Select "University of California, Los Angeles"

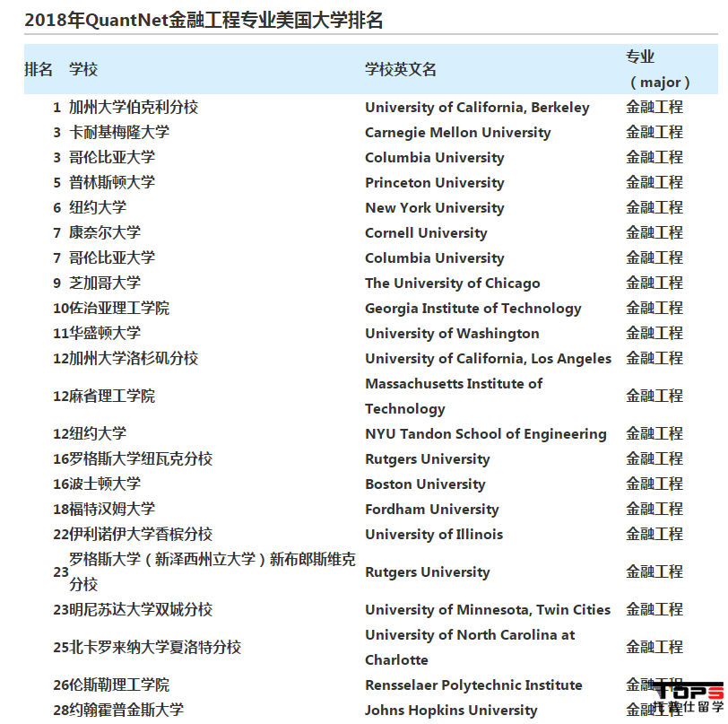tap(488, 358)
